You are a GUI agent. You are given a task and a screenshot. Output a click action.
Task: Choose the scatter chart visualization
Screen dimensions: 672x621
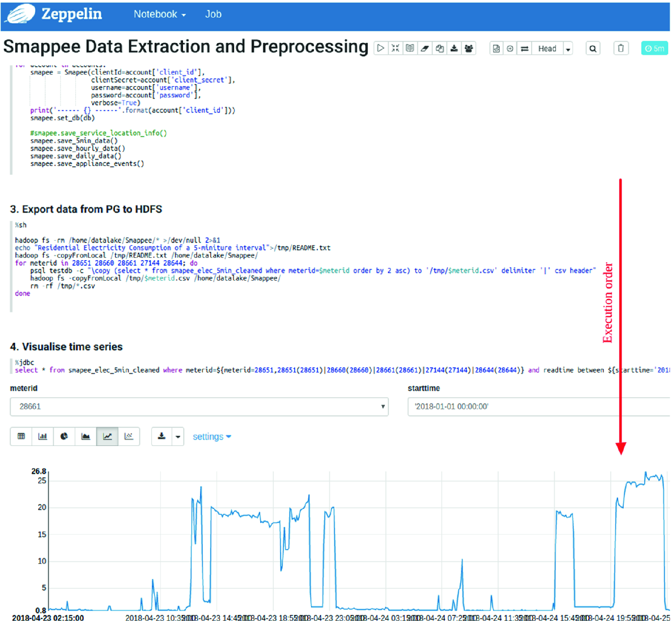(129, 436)
